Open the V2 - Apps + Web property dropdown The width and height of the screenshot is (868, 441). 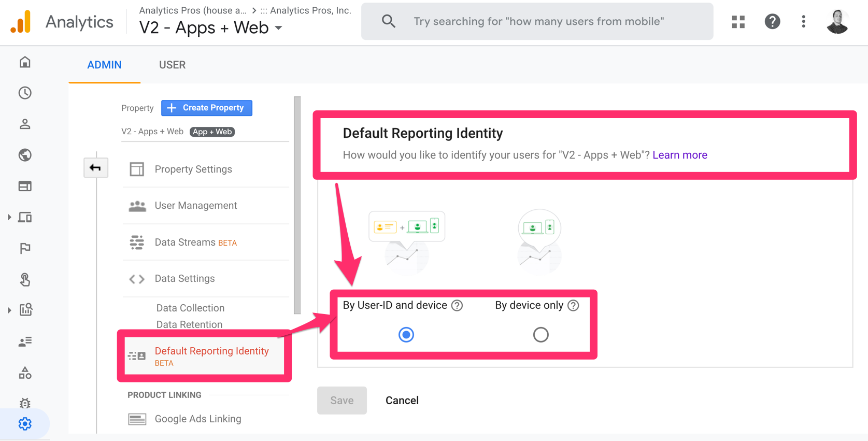(x=211, y=27)
